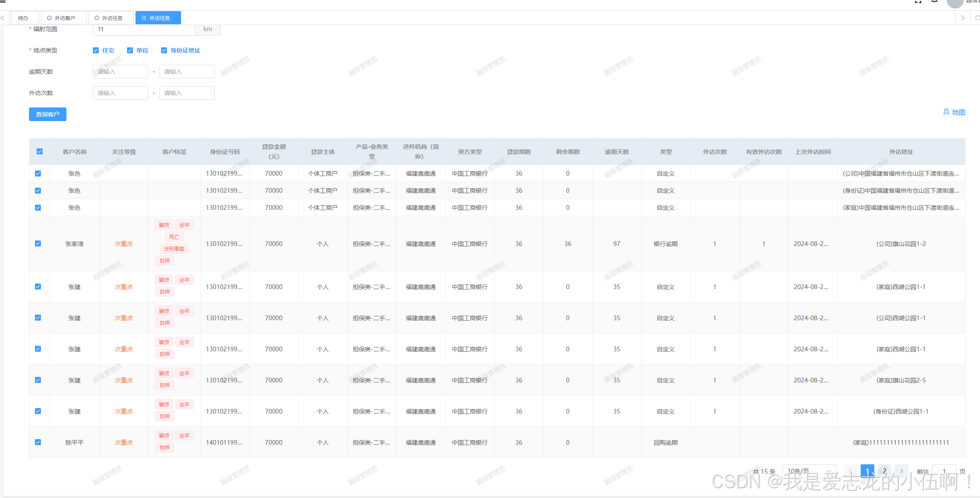Click the first 逾期天数 minimum input field
980x498 pixels.
point(120,72)
